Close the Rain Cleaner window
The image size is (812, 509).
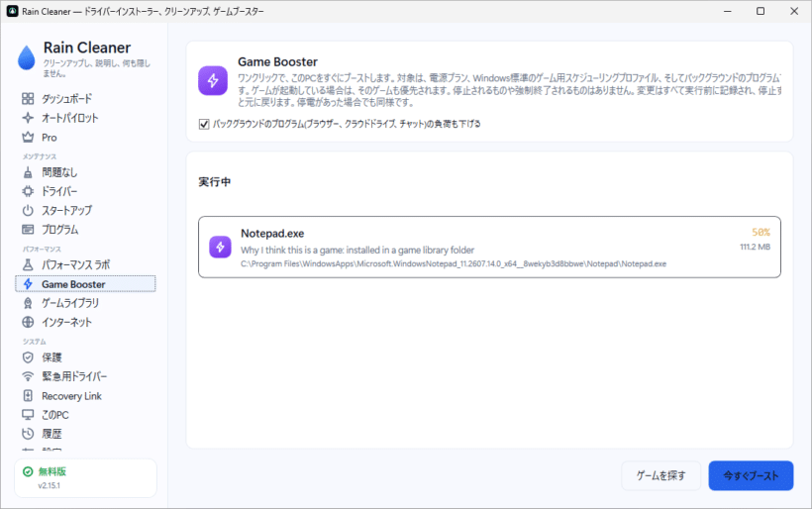pyautogui.click(x=794, y=11)
